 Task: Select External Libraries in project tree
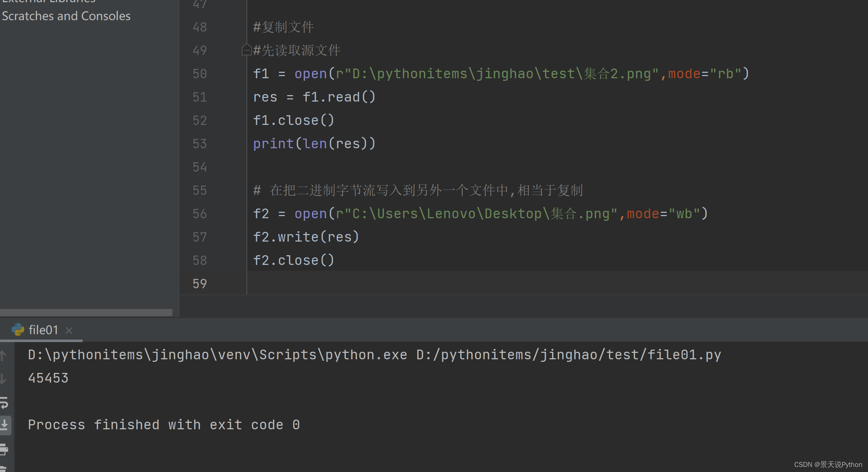coord(49,1)
